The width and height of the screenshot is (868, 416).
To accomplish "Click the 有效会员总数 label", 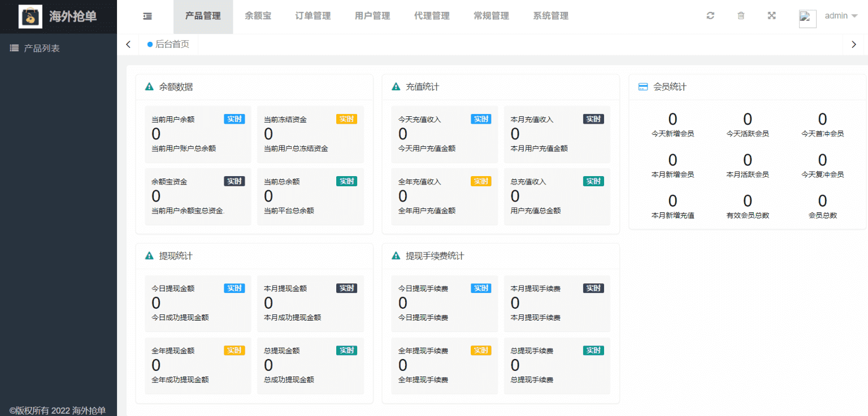I will point(748,215).
